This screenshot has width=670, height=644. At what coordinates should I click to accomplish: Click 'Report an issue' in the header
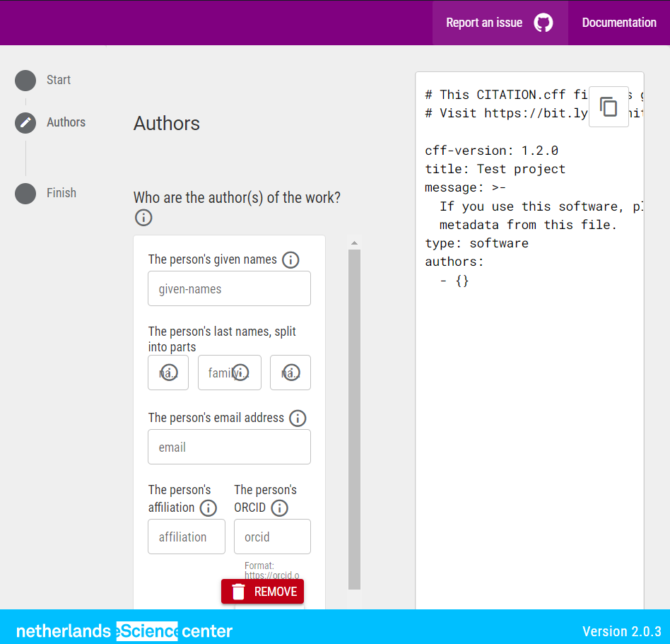(483, 22)
